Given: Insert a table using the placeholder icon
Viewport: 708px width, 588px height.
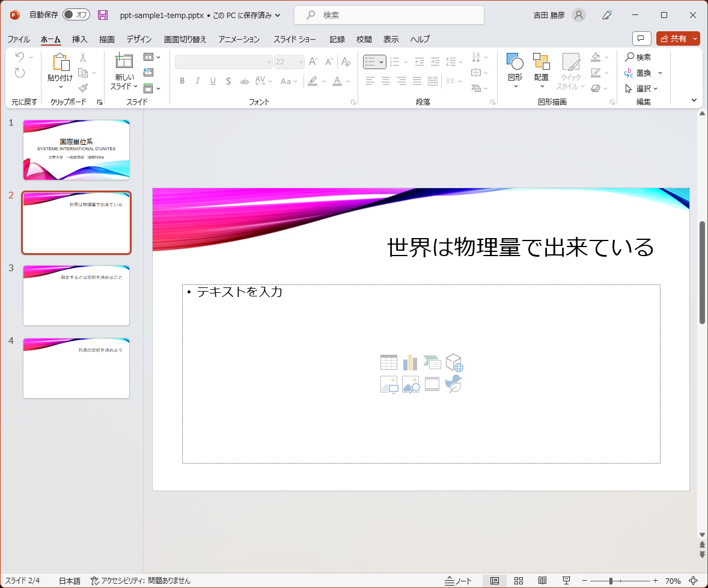Looking at the screenshot, I should (388, 362).
